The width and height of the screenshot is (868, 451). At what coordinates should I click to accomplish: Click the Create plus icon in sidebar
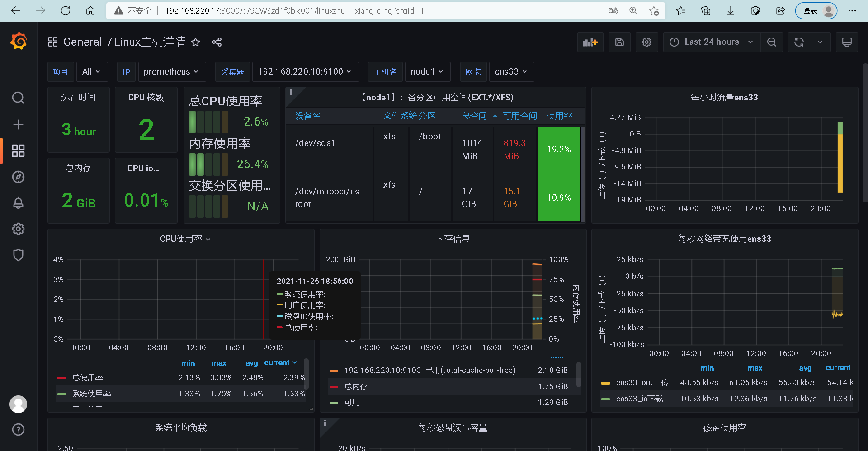click(18, 124)
